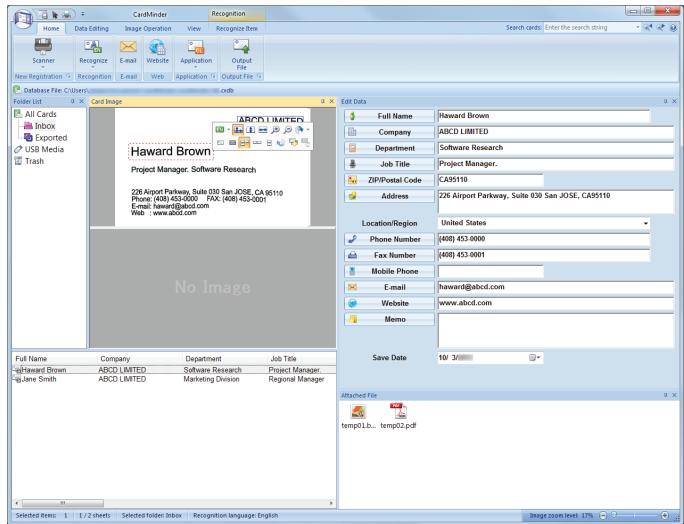Select the Inbox folder

45,126
